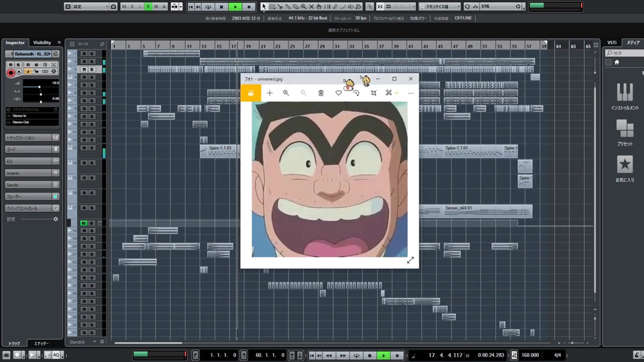Select the Zoom tool in the Cubase toolbar

coord(303,6)
